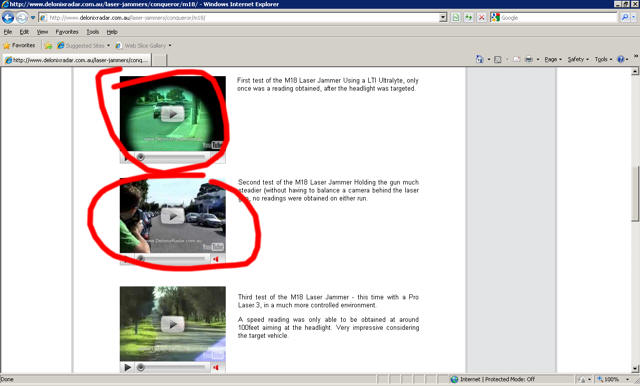640x386 pixels.
Task: Open the recent pages dropdown beside Forward
Action: 33,18
